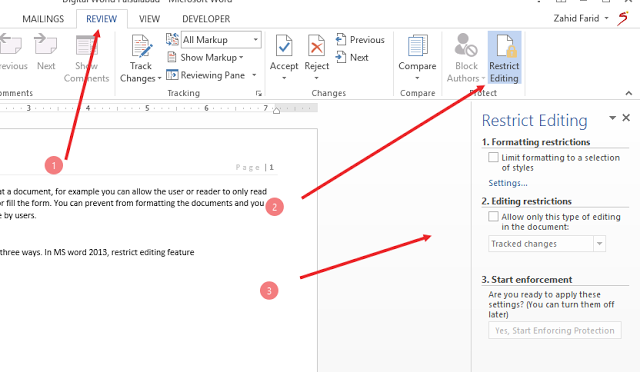Click the Block Authors icon
The width and height of the screenshot is (640, 372).
coord(466,46)
